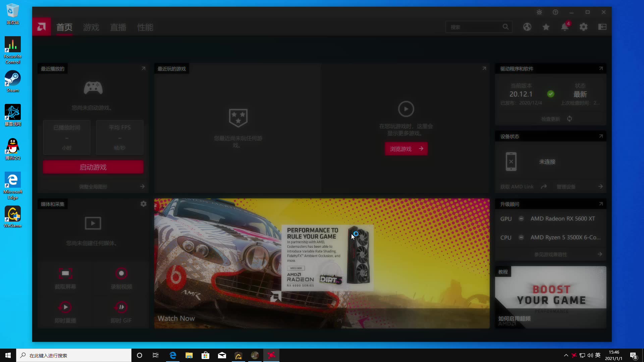644x362 pixels.
Task: Toggle the sidebar panel icon
Action: 602,27
